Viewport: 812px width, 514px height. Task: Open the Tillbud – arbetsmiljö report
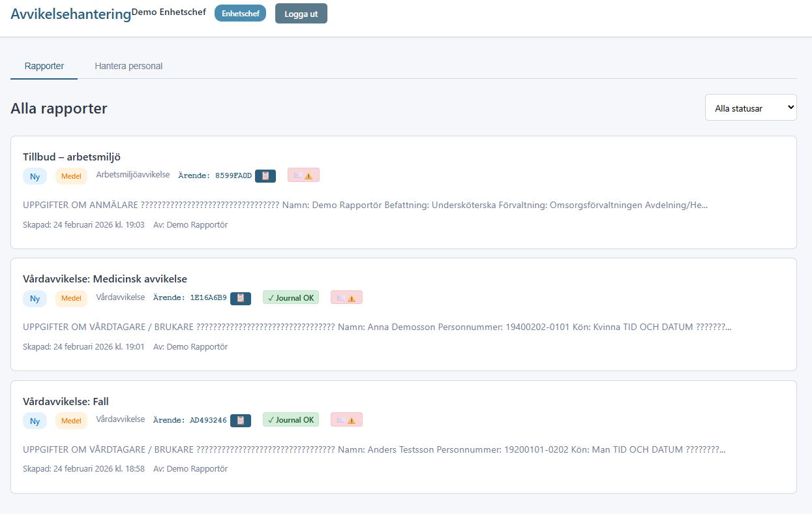404,192
